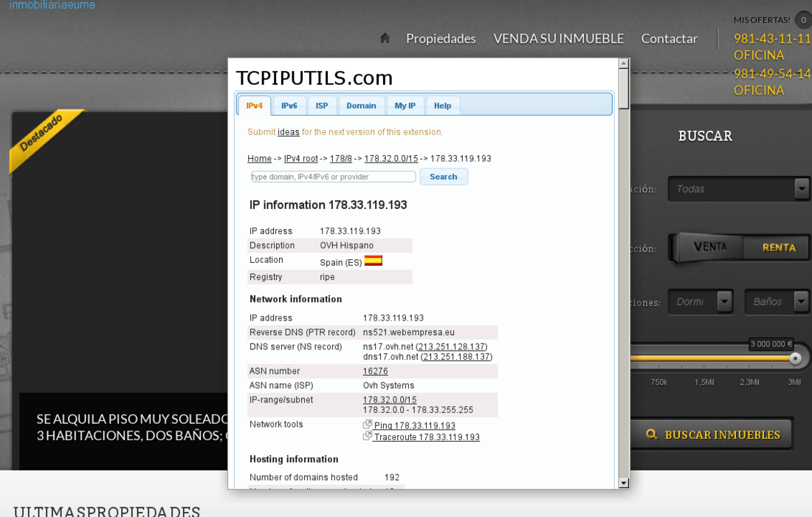The height and width of the screenshot is (517, 812).
Task: Switch to the IPv6 tab
Action: 289,106
